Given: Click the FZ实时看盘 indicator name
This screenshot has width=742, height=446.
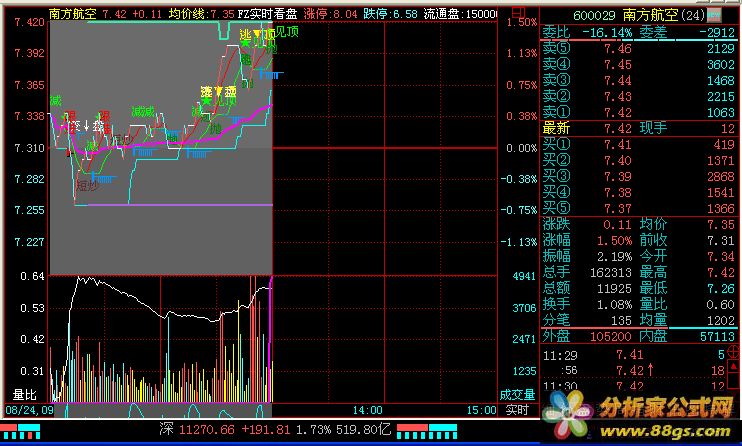Looking at the screenshot, I should click(267, 14).
